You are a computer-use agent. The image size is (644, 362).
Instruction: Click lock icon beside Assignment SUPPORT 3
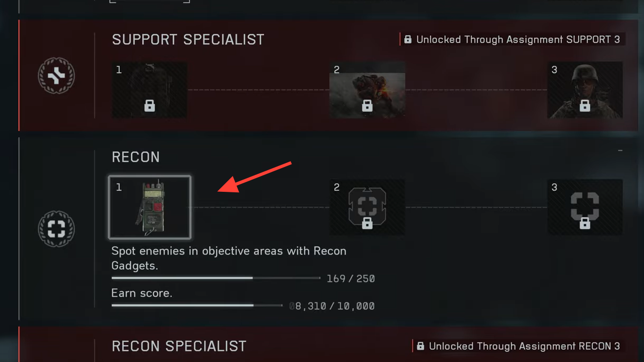[407, 40]
